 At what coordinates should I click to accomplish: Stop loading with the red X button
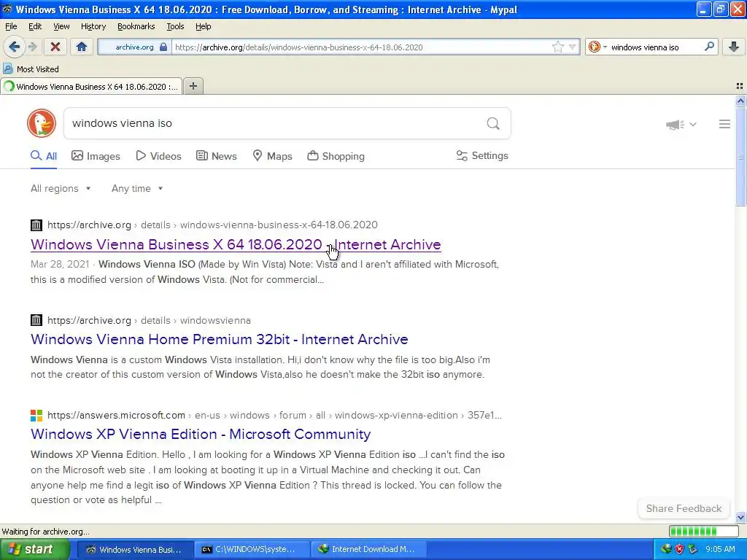55,47
